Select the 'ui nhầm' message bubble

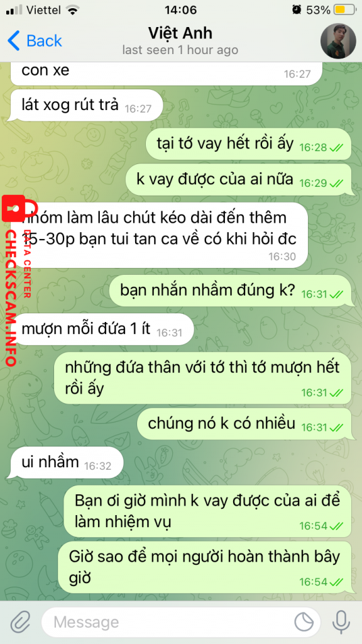coord(65,462)
